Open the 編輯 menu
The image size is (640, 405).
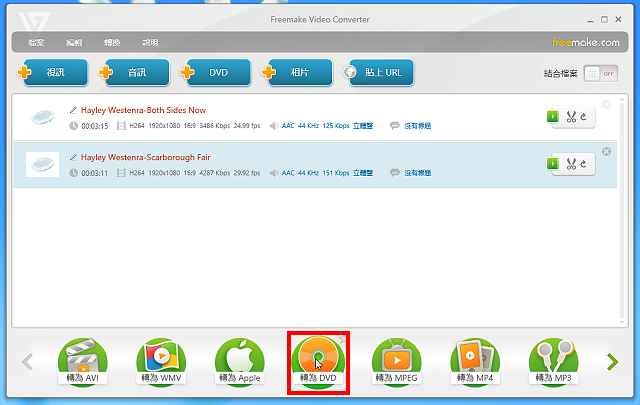[74, 42]
